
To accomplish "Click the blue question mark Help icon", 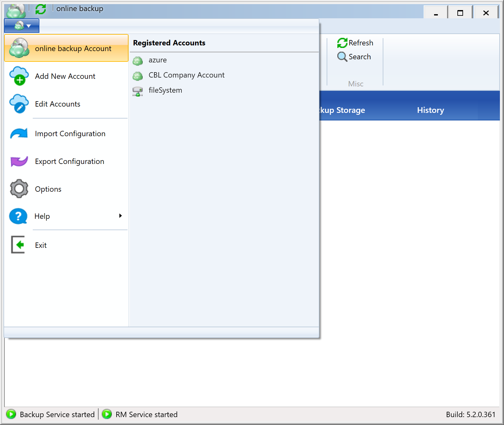I will pos(18,216).
